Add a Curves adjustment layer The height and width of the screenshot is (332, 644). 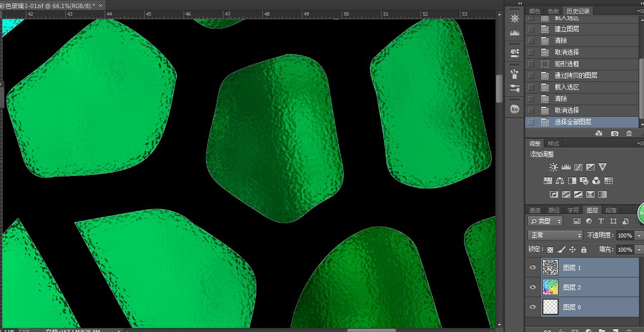pyautogui.click(x=578, y=167)
